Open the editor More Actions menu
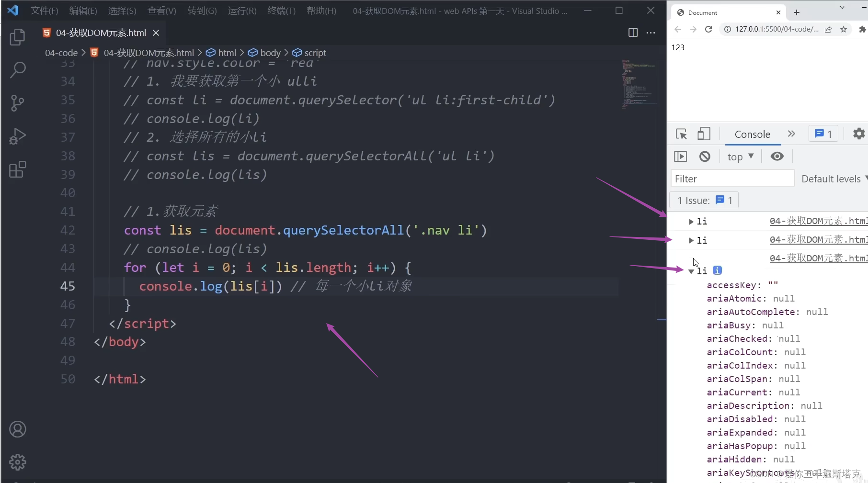The height and width of the screenshot is (483, 868). coord(651,33)
